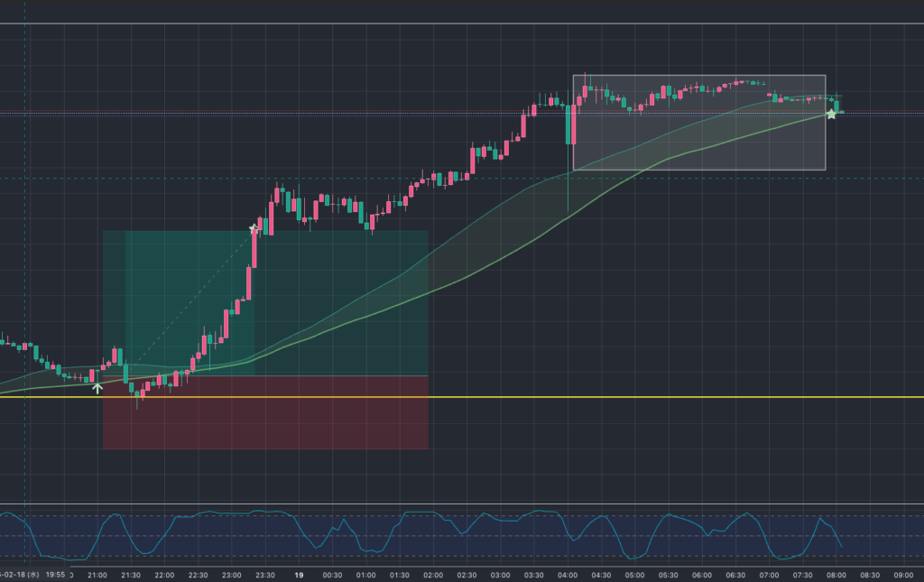Click the large teal candle at 04:00
The width and height of the screenshot is (924, 582).
click(570, 125)
